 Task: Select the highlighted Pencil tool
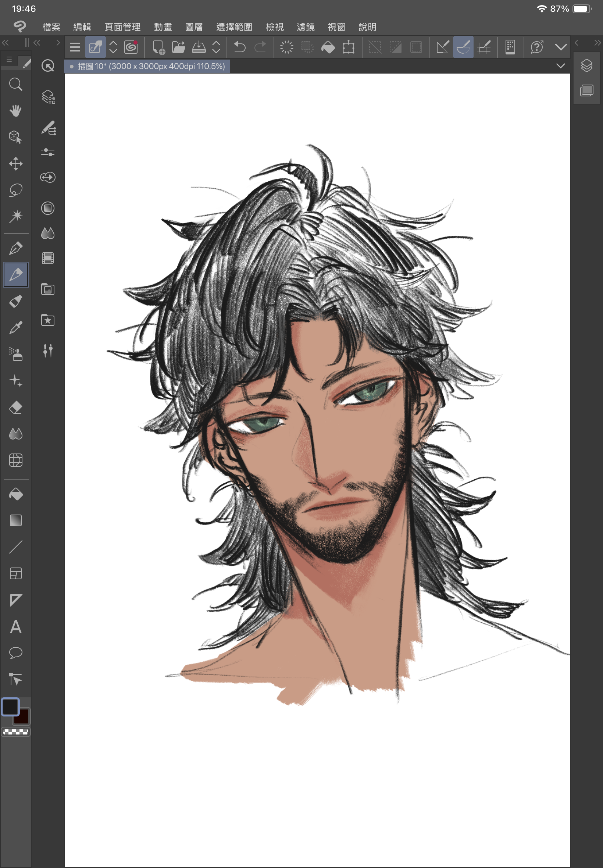click(15, 275)
